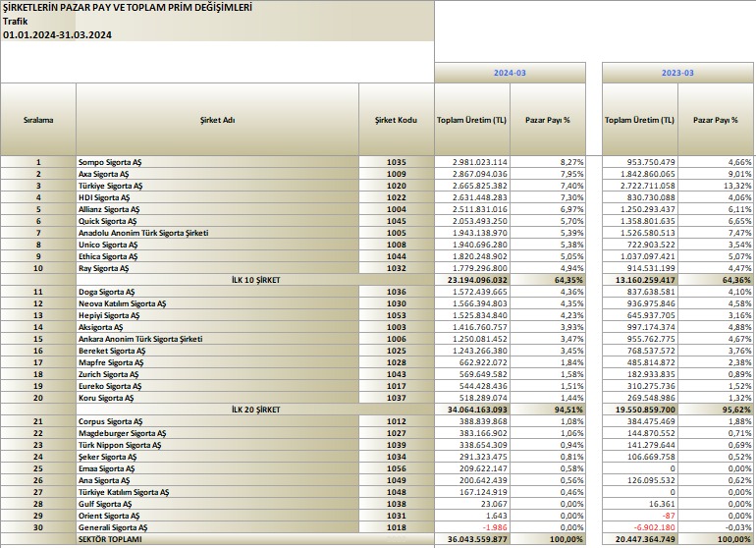This screenshot has width=756, height=548.
Task: Select Allianz Sigorta AŞ cell
Action: [217, 209]
